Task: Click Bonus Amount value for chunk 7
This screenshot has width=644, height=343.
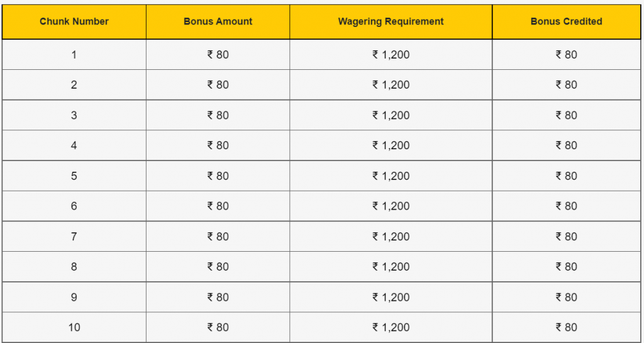Action: tap(218, 237)
